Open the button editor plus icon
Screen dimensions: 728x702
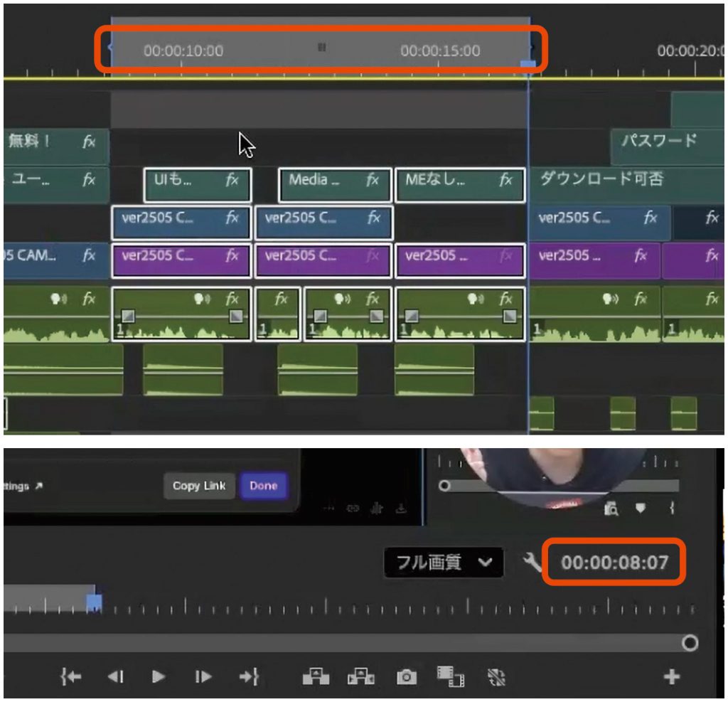pos(671,676)
